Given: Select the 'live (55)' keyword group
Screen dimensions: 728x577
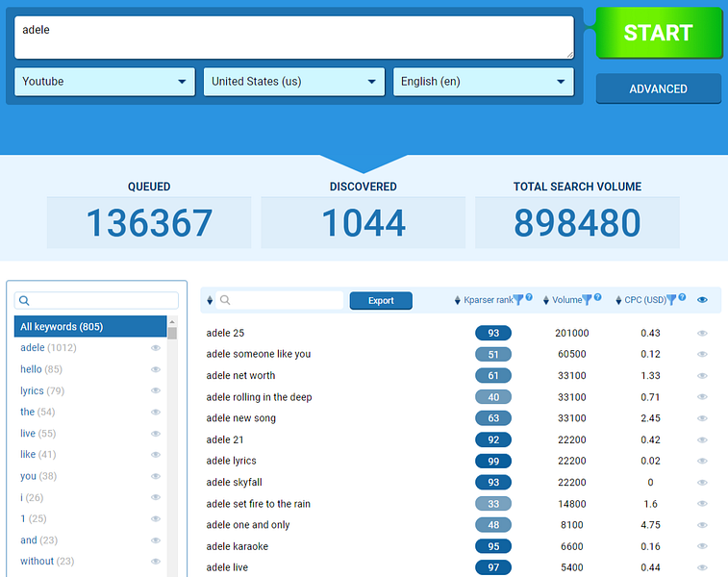Looking at the screenshot, I should 38,434.
